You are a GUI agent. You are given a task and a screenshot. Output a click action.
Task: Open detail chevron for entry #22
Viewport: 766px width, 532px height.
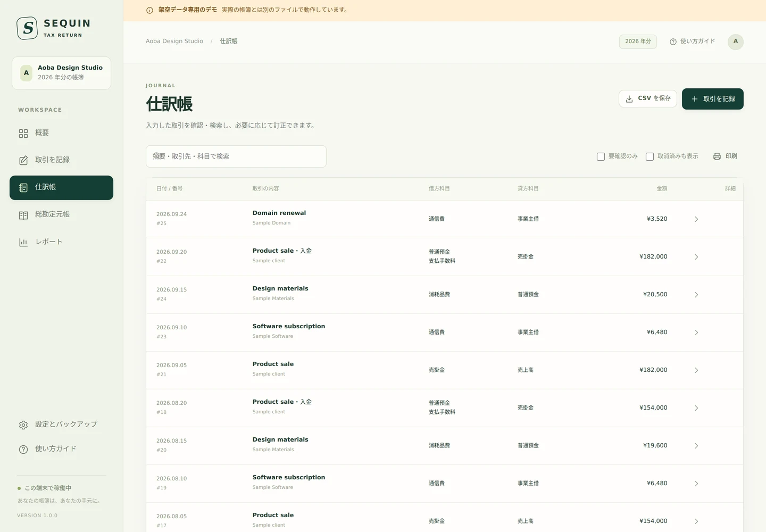point(696,257)
